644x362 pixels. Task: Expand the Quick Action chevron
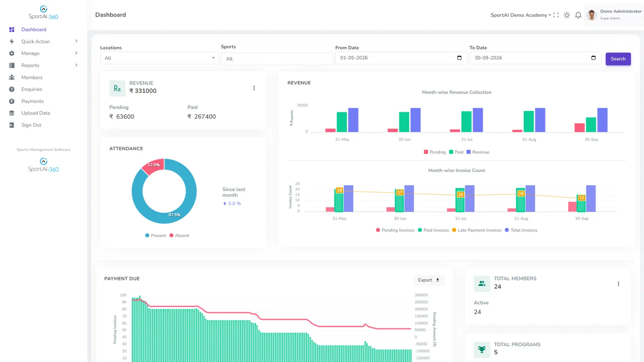(76, 41)
